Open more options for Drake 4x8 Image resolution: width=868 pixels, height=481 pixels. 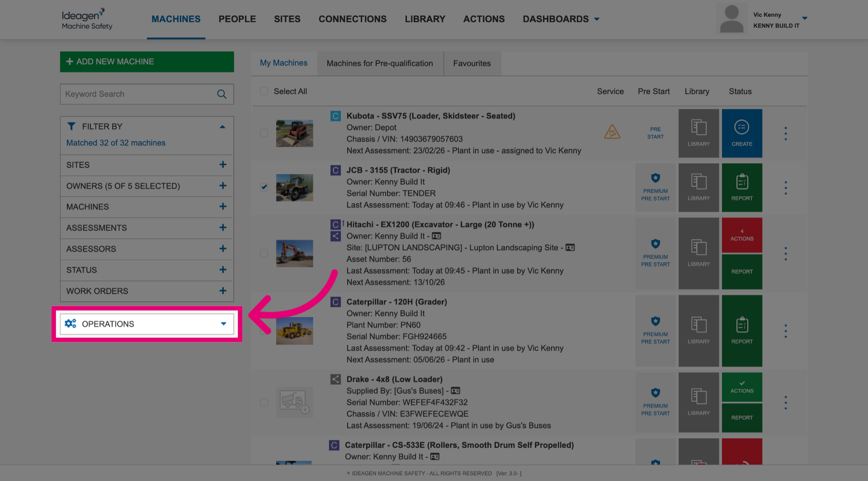pyautogui.click(x=786, y=402)
